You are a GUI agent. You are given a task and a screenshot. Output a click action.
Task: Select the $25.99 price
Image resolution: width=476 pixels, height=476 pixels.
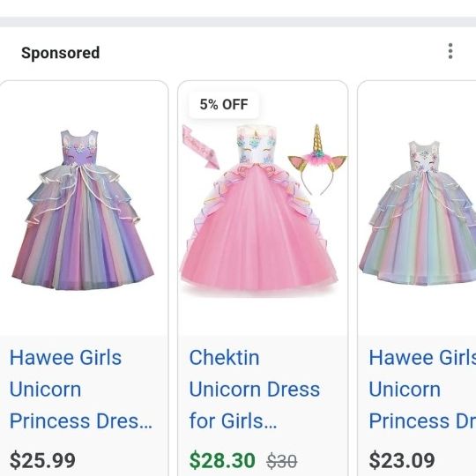pyautogui.click(x=42, y=460)
